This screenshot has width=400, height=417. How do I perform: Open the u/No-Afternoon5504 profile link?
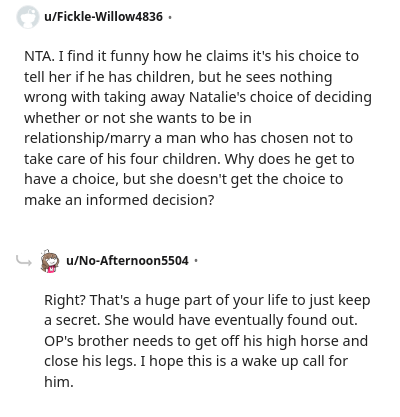click(127, 260)
